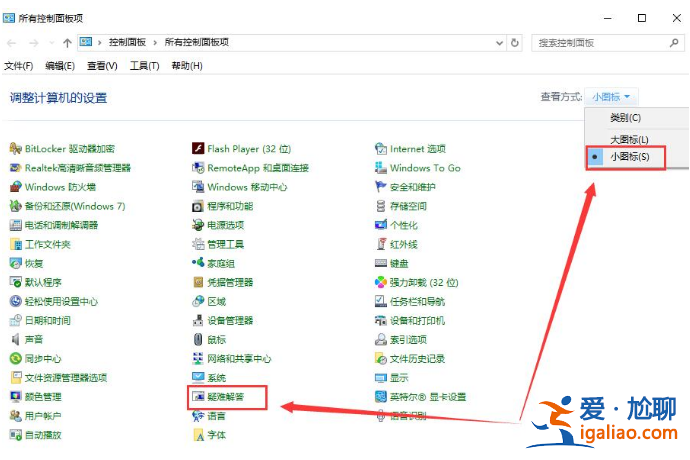The image size is (690, 460).
Task: Open Windows 防火墙 icon
Action: tap(15, 187)
